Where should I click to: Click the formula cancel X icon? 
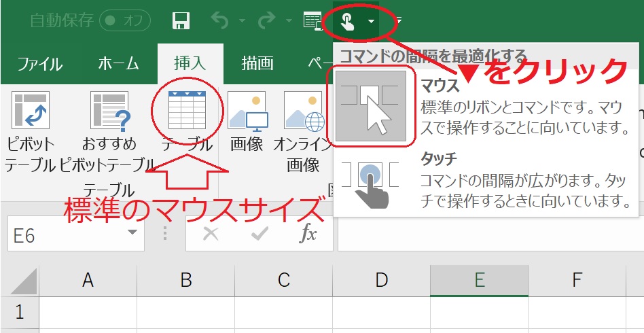pos(211,234)
